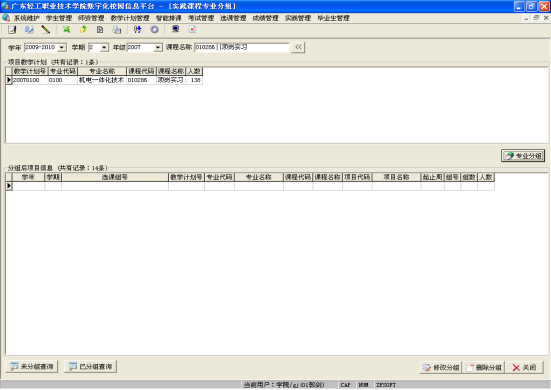This screenshot has height=390, width=551.
Task: Open the 学期 dropdown showing 2
Action: (x=104, y=47)
